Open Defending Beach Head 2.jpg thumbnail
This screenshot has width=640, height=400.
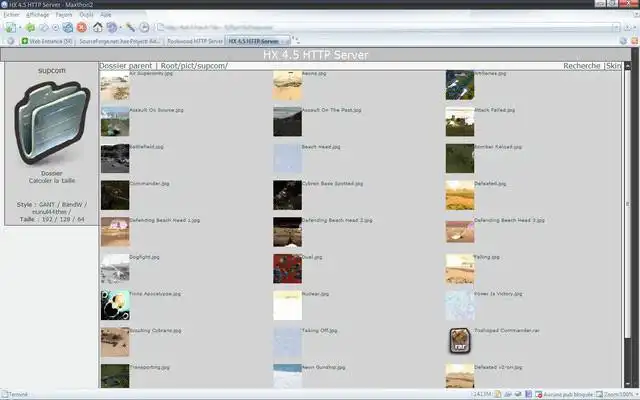[287, 232]
